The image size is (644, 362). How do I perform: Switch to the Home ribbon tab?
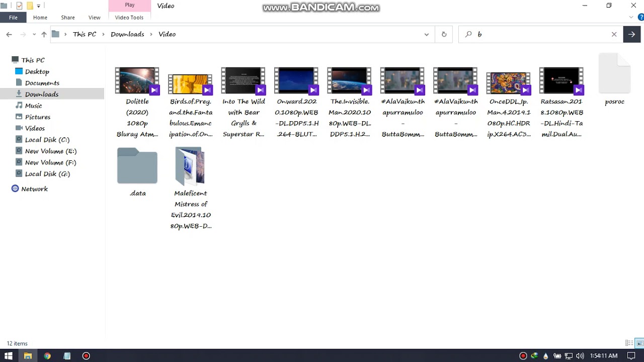(x=40, y=17)
